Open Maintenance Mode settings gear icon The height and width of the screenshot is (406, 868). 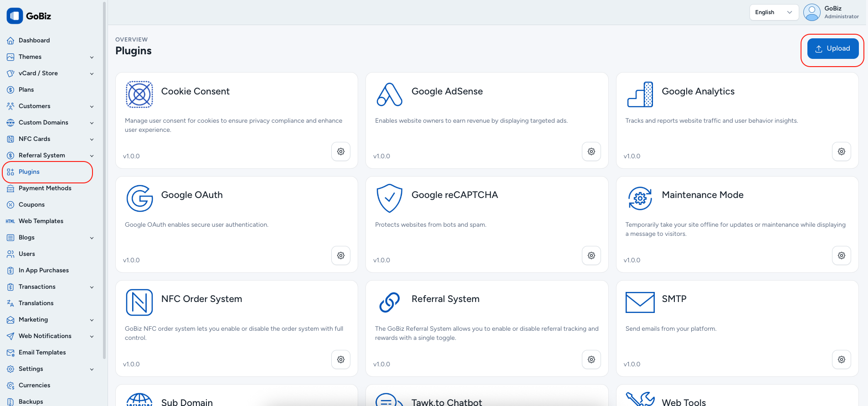[x=841, y=255]
